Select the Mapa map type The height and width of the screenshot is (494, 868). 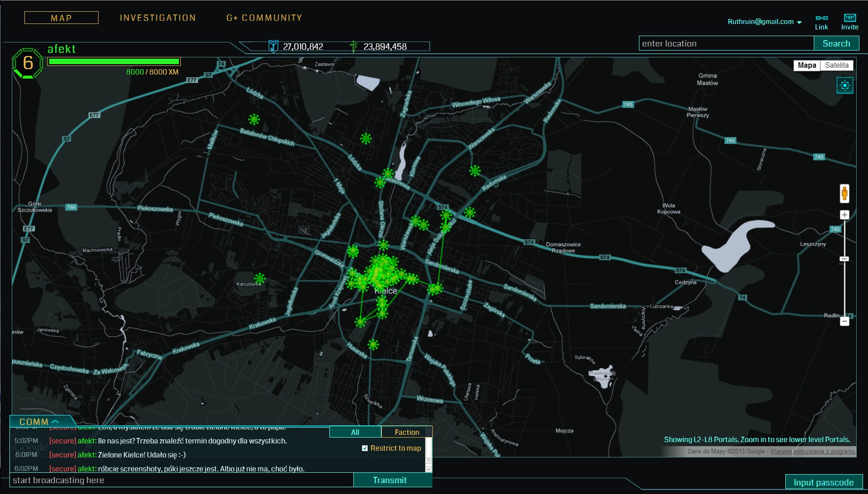point(807,65)
